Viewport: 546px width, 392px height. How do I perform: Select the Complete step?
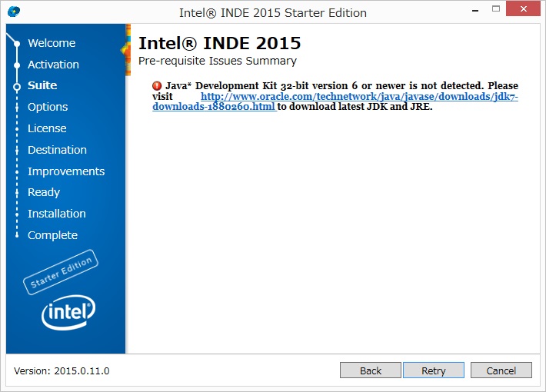click(x=52, y=235)
